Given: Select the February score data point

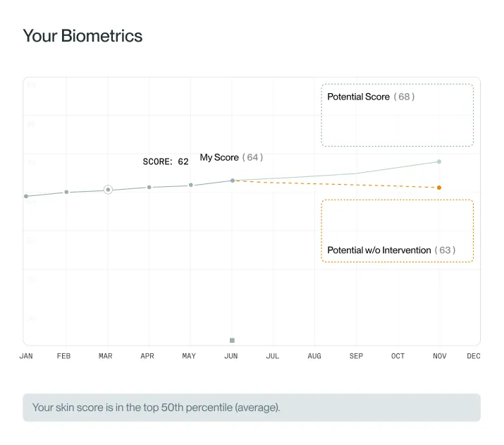Looking at the screenshot, I should tap(66, 192).
